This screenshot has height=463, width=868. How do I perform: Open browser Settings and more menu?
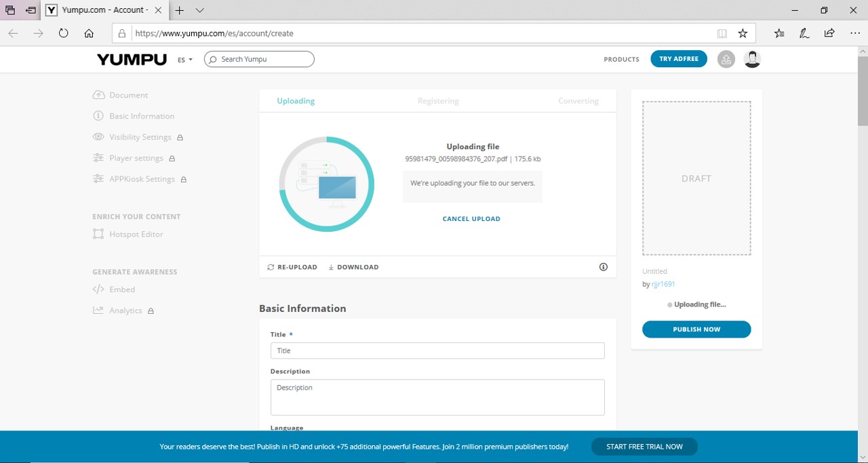(854, 33)
